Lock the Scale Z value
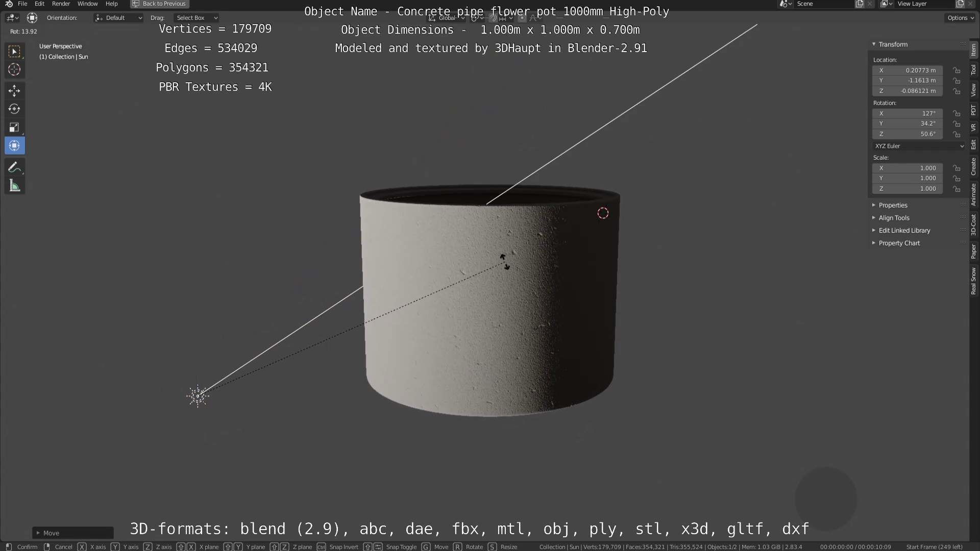 pos(957,189)
